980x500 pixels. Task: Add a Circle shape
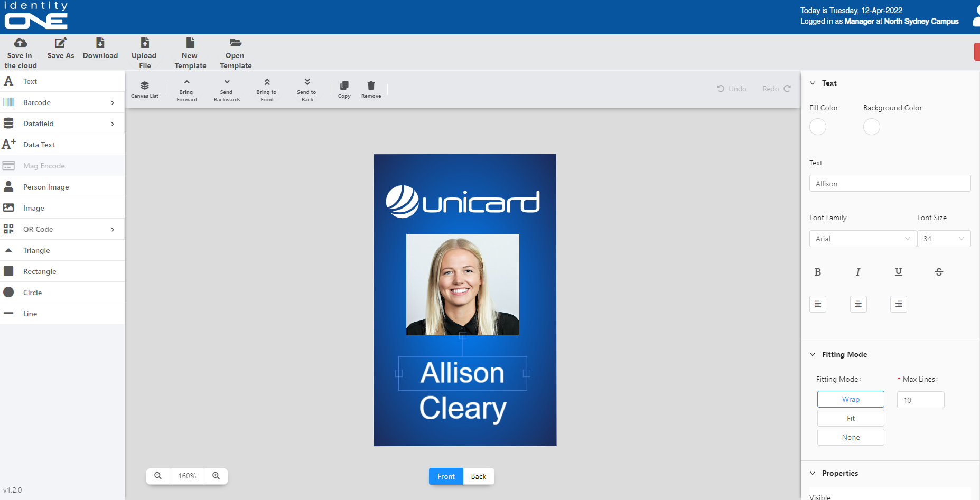pos(62,293)
